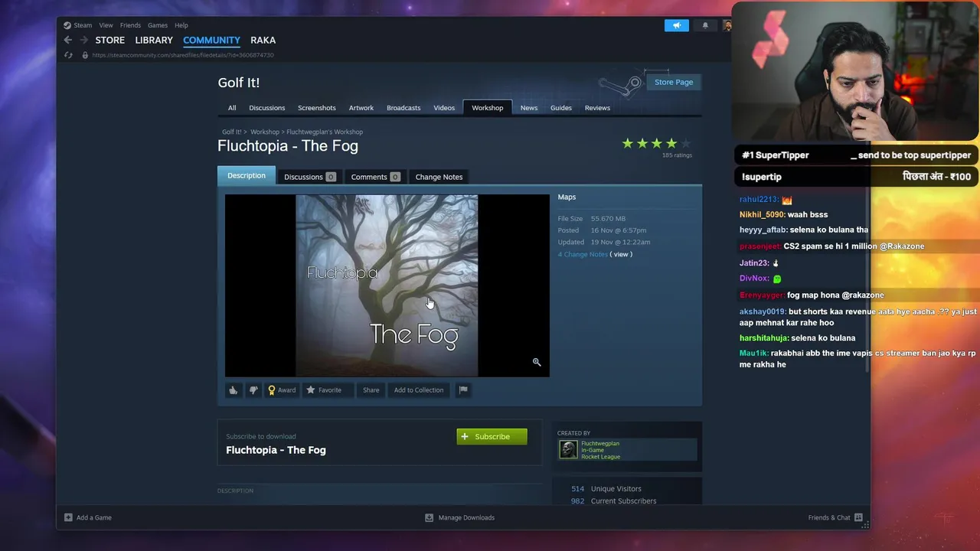Click the Maps category label
980x551 pixels.
click(567, 197)
